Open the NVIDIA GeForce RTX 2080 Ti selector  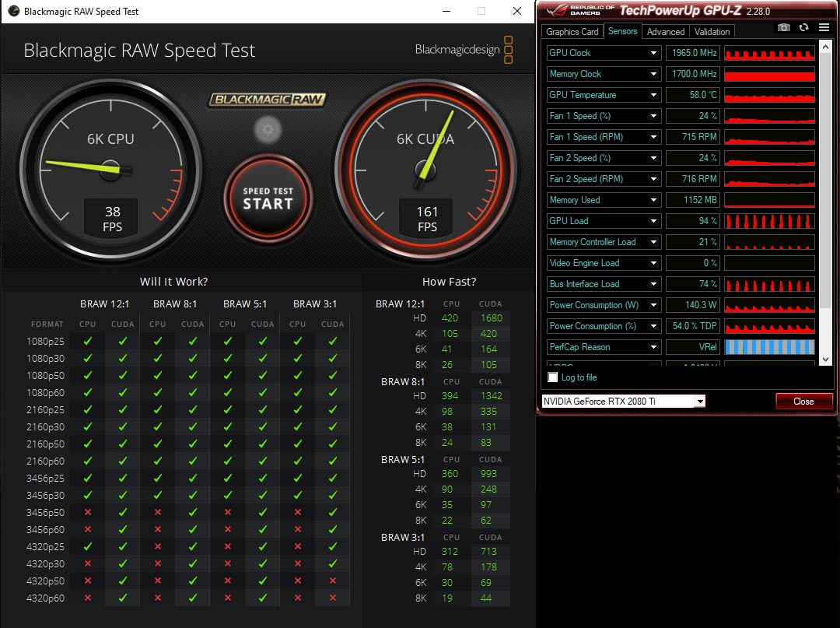[x=624, y=402]
